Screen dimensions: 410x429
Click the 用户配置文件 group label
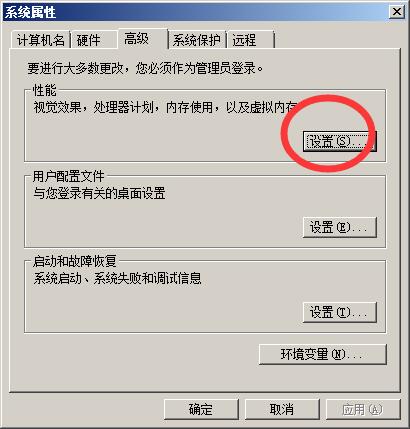(69, 176)
